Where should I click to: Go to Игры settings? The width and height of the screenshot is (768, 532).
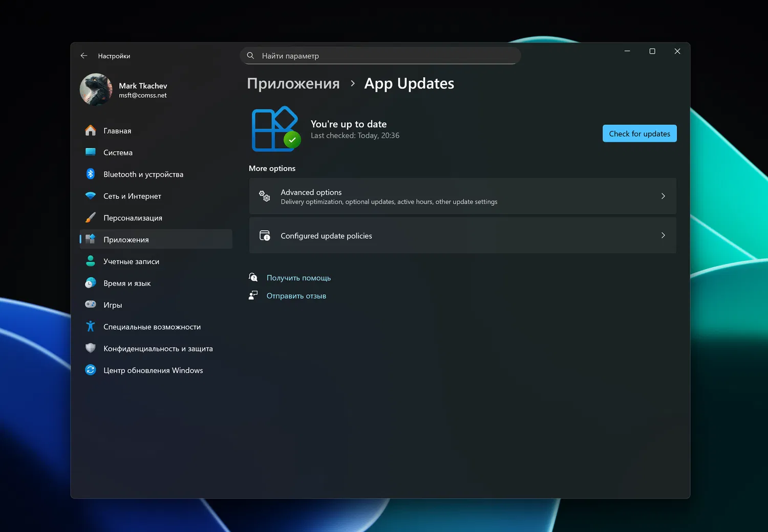[x=156, y=304]
